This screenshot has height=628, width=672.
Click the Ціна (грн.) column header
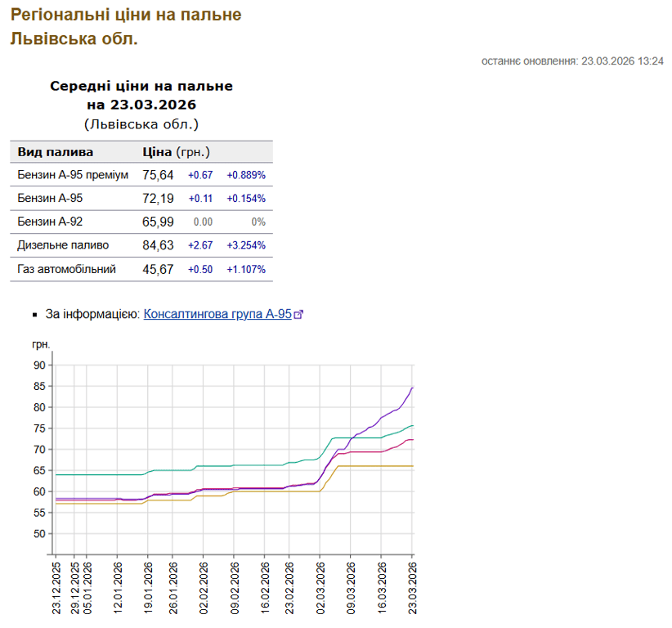click(176, 152)
